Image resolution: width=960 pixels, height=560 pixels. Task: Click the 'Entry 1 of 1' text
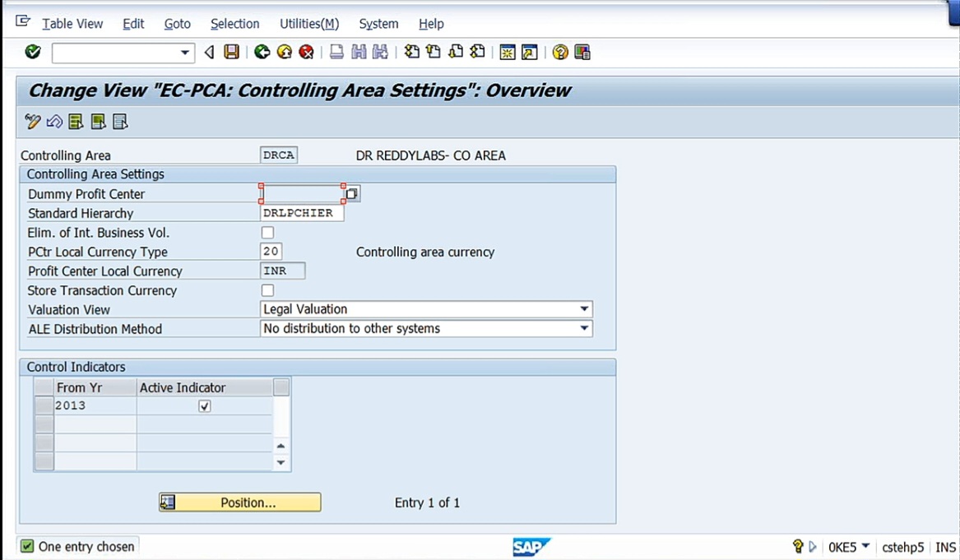coord(427,502)
